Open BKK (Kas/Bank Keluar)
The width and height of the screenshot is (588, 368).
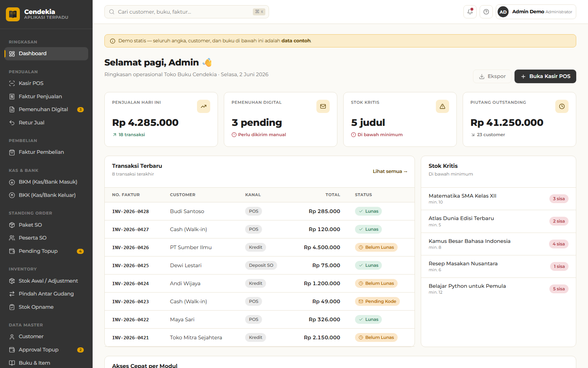click(x=46, y=195)
